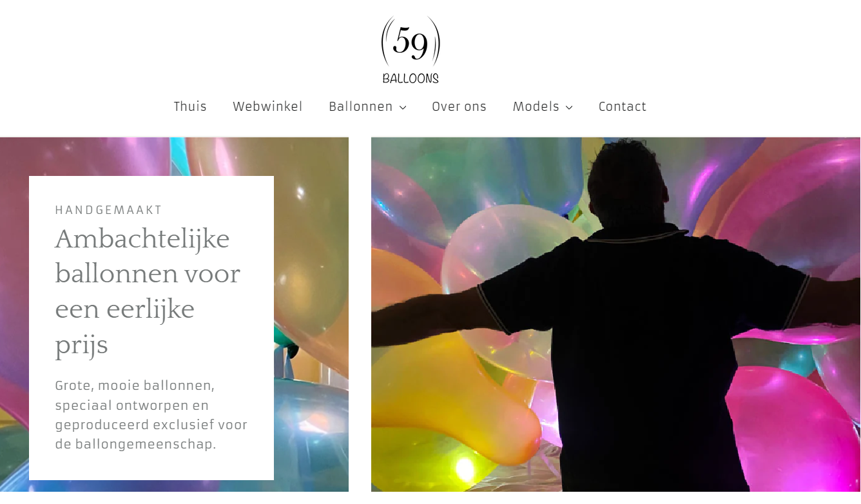Click the BALLOONS wordmark under the logo

tap(411, 79)
